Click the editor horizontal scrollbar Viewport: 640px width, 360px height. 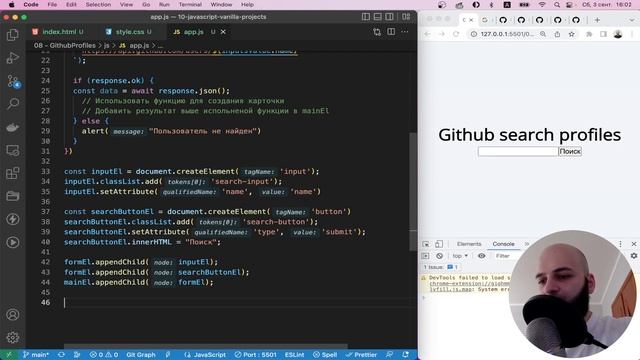(x=206, y=346)
